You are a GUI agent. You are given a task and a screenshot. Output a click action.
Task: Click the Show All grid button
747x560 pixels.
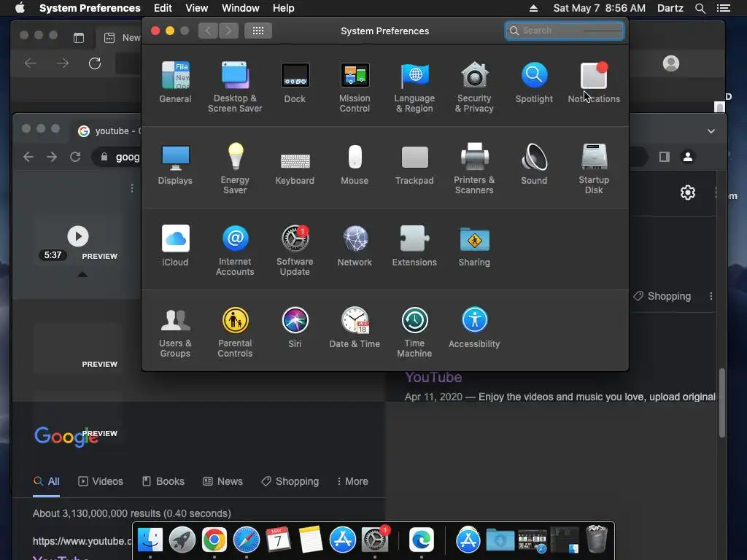coord(258,31)
